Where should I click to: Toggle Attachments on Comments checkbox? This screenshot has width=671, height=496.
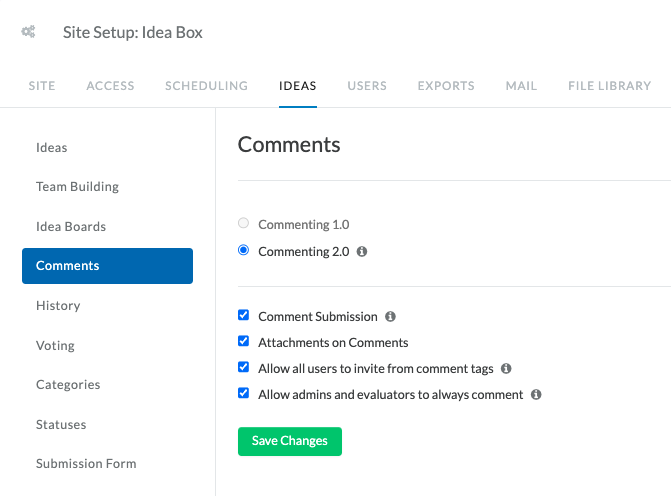(x=243, y=341)
